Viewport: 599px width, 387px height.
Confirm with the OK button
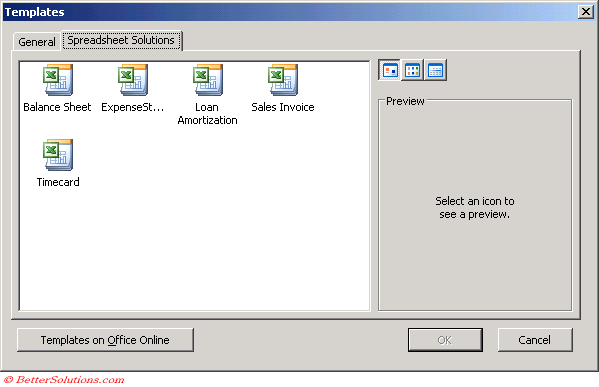[x=445, y=340]
